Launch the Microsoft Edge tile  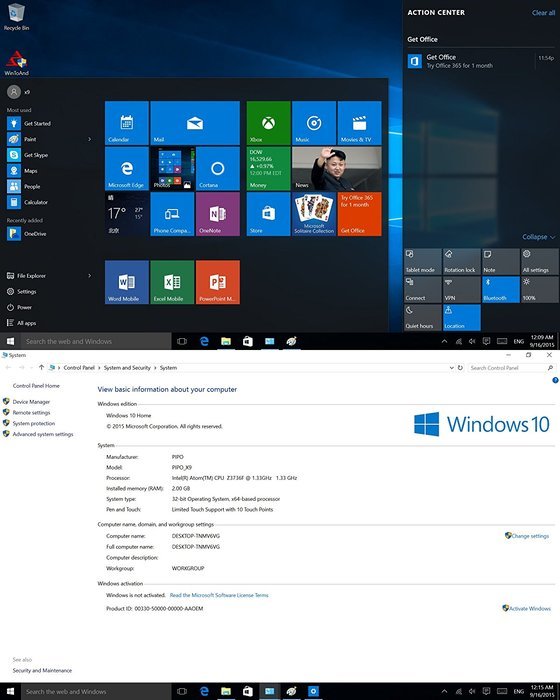click(127, 169)
